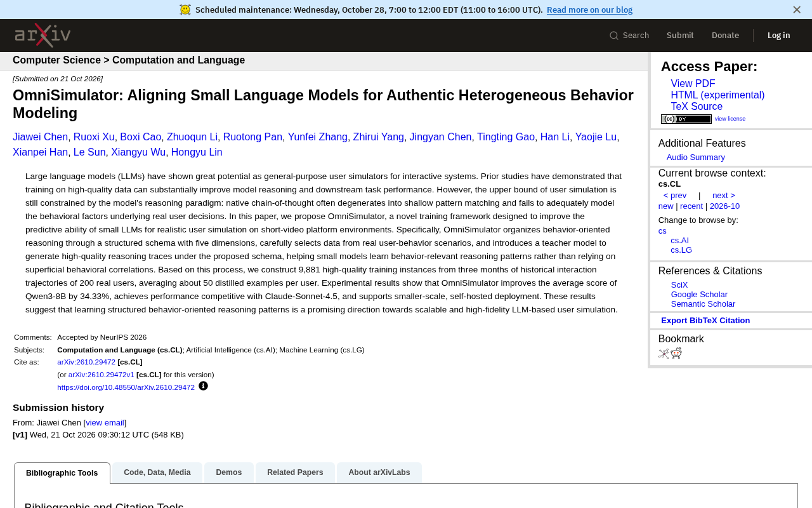Download TeX Source
The image size is (812, 508).
click(697, 107)
